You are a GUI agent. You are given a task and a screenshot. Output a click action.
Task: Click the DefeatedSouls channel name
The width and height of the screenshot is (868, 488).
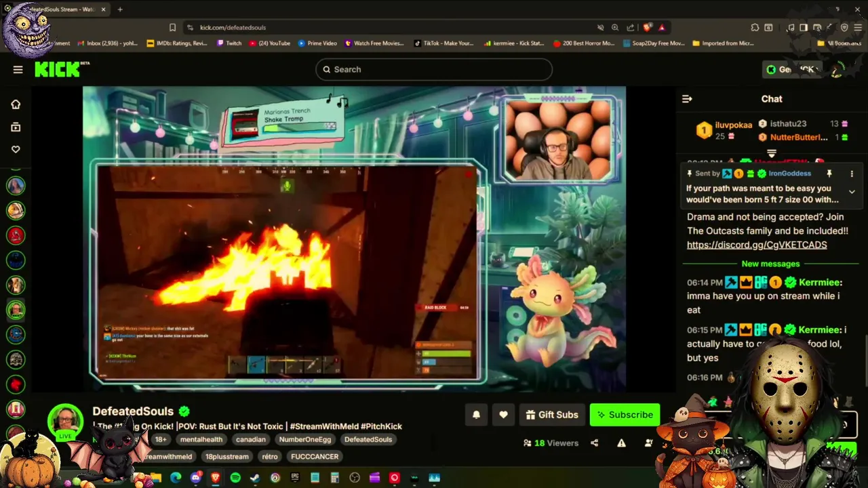click(x=133, y=411)
